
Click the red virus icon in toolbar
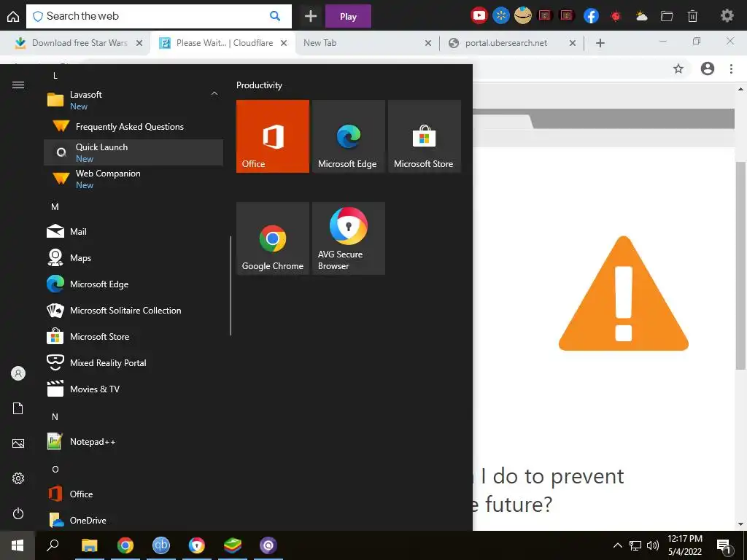616,16
